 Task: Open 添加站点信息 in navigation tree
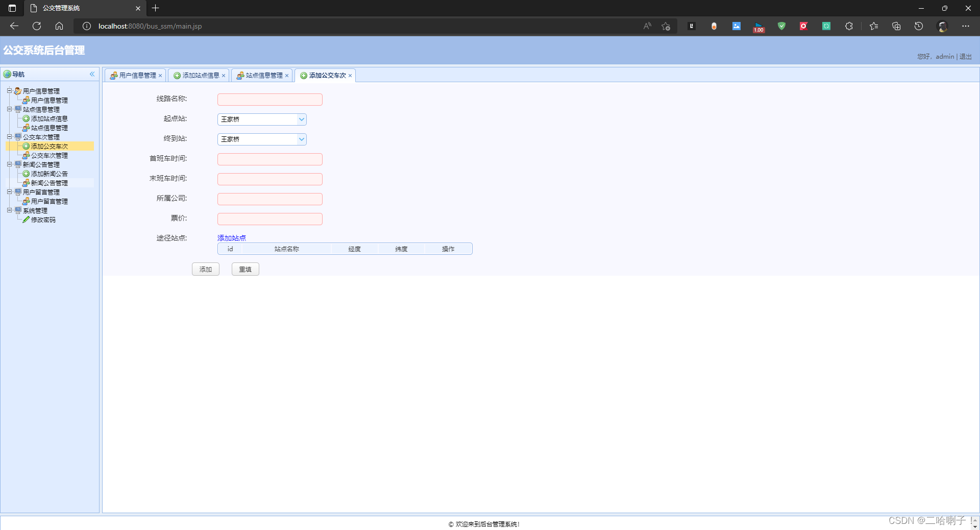tap(49, 119)
